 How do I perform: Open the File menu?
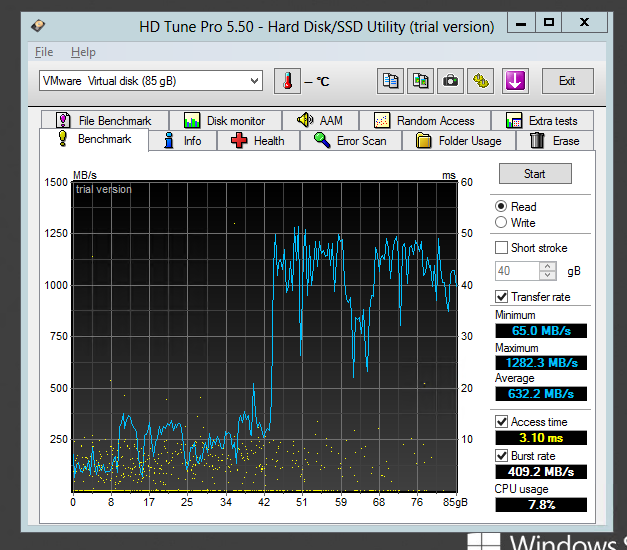click(44, 52)
